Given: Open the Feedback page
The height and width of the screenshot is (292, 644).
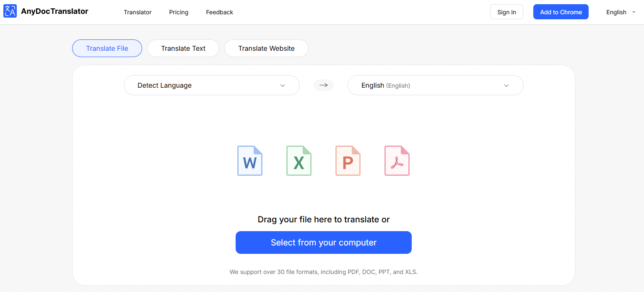Looking at the screenshot, I should point(219,12).
